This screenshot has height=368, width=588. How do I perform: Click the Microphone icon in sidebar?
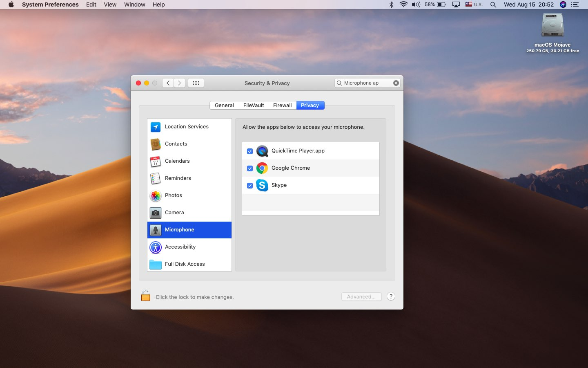(156, 230)
